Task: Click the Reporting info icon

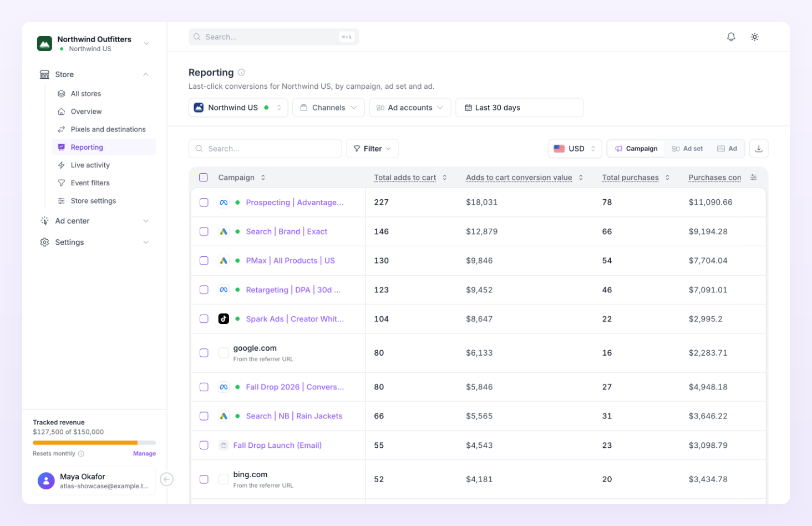Action: coord(241,72)
